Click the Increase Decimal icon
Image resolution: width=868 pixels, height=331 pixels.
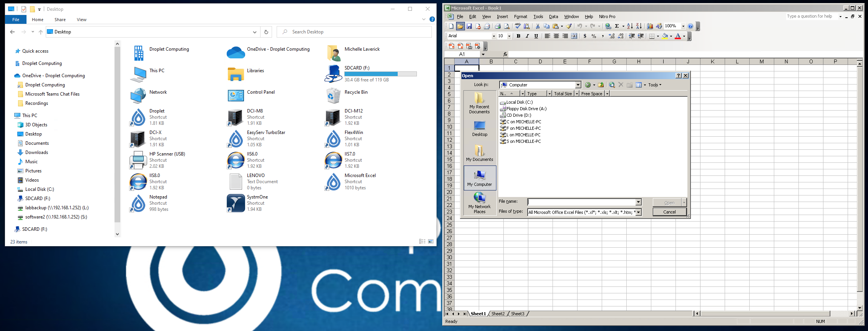[x=611, y=36]
